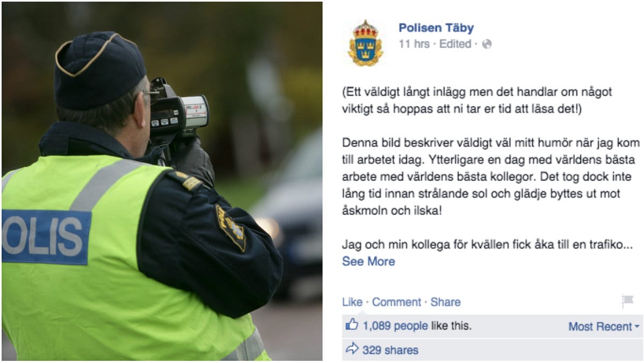The height and width of the screenshot is (363, 644).
Task: View the Edited history label
Action: coord(455,44)
